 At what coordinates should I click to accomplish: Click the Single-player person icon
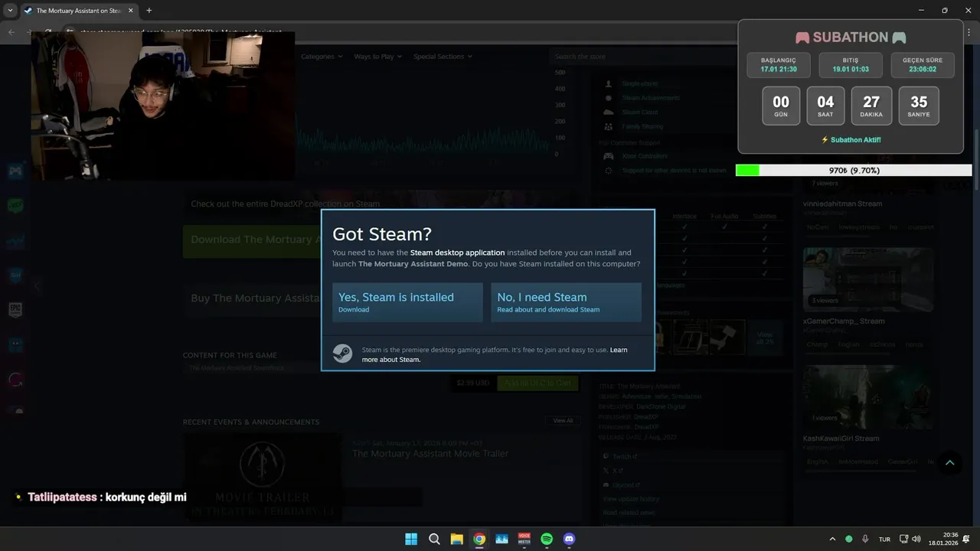click(x=609, y=83)
